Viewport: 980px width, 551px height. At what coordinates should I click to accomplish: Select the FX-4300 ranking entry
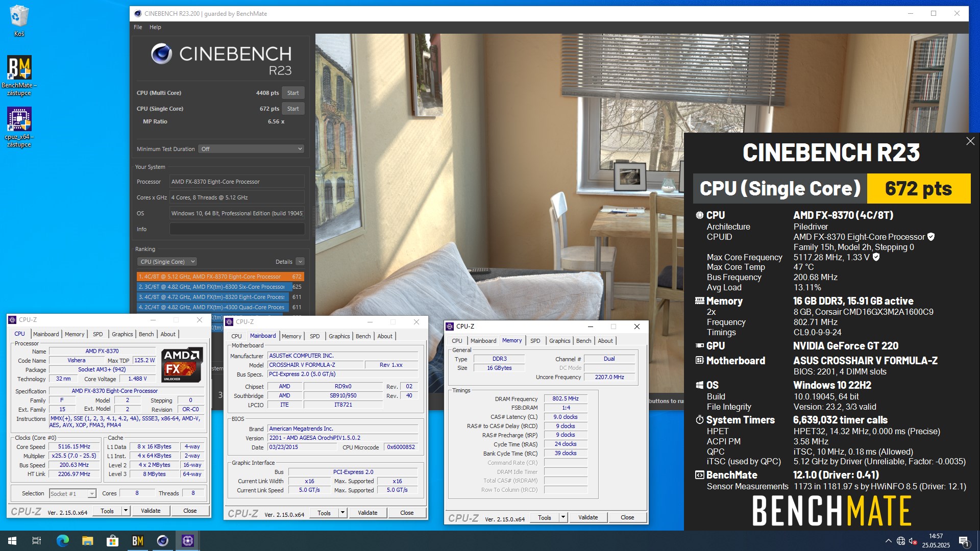tap(220, 307)
